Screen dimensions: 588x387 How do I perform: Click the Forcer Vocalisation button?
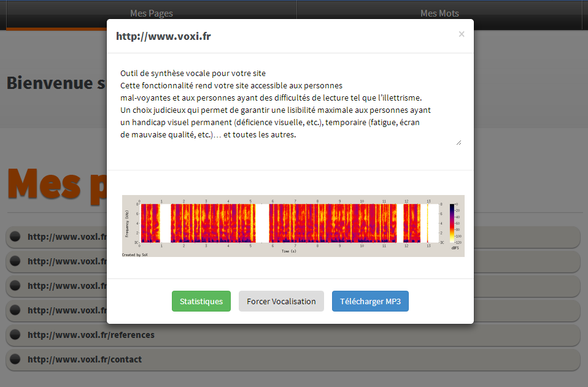281,301
